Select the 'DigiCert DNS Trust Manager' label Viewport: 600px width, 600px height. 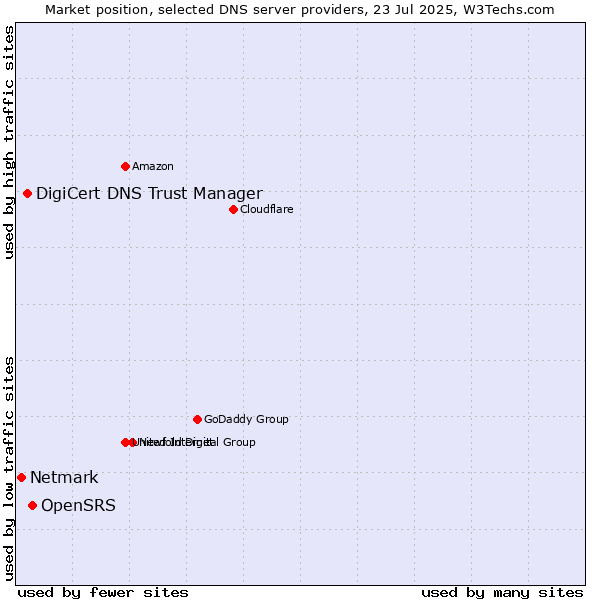pyautogui.click(x=149, y=194)
